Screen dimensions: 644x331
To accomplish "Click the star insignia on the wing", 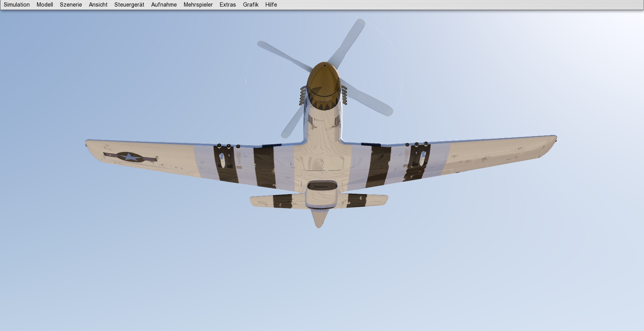I will point(131,157).
